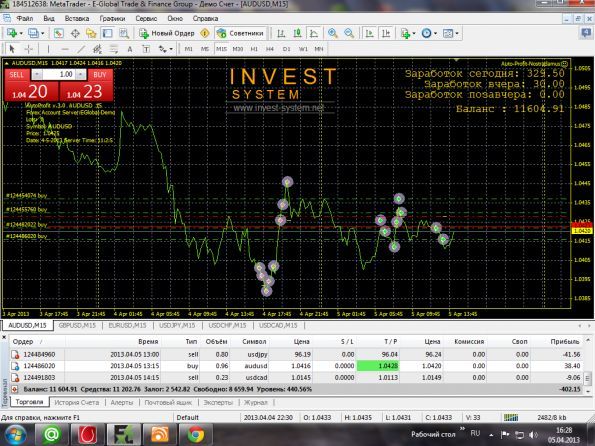Viewport: 595px width, 446px height.
Task: Open the periods clock icon
Action: click(x=427, y=33)
